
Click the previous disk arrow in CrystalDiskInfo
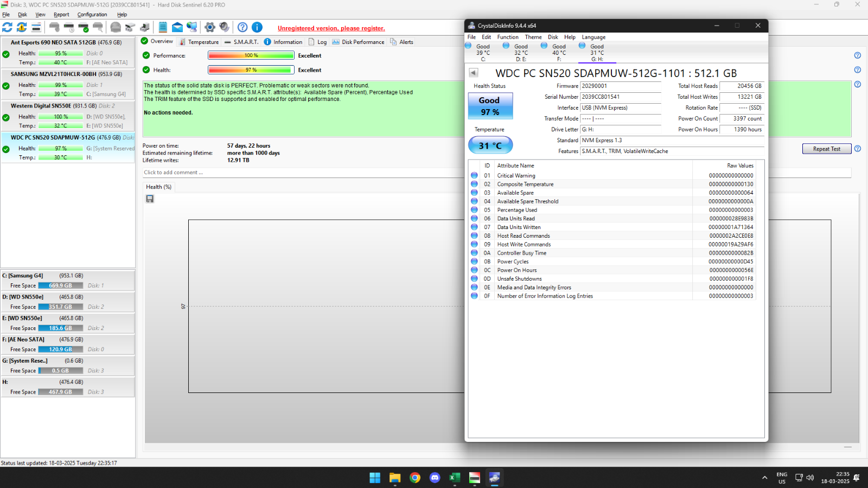pos(474,73)
